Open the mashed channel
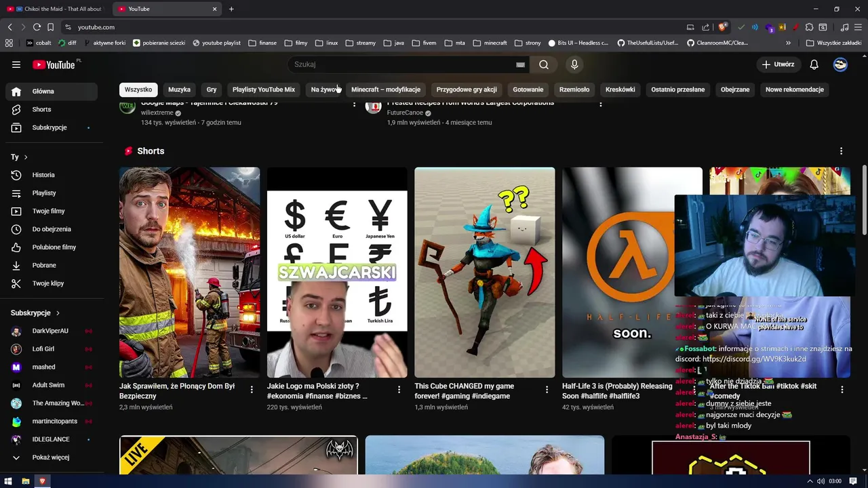 pos(52,367)
